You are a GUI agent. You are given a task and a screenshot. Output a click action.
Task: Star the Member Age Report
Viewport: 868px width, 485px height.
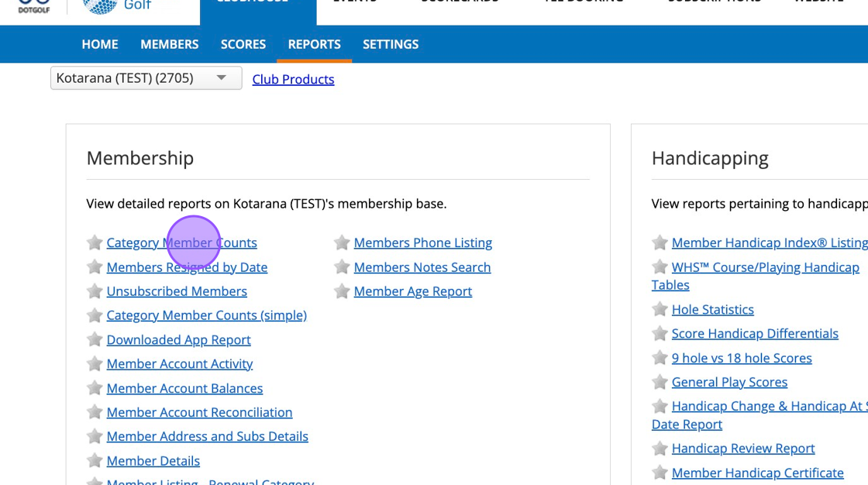click(342, 291)
